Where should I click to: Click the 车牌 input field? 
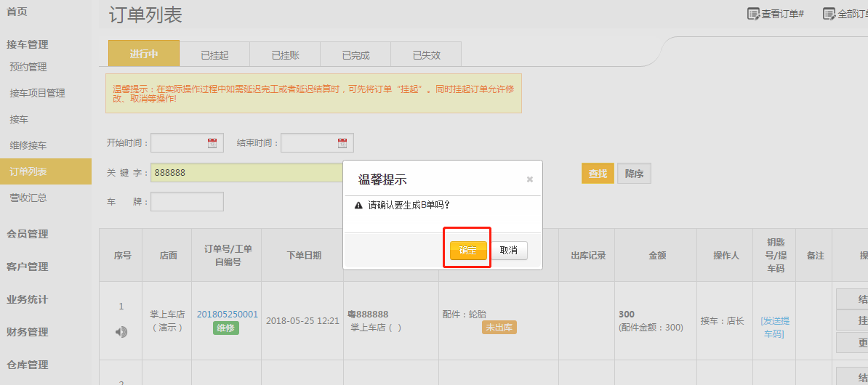[187, 202]
